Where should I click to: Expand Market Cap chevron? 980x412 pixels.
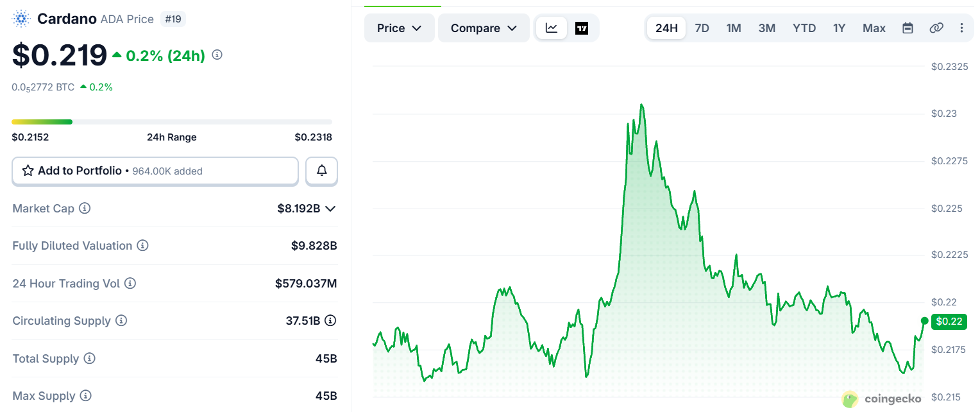[331, 209]
